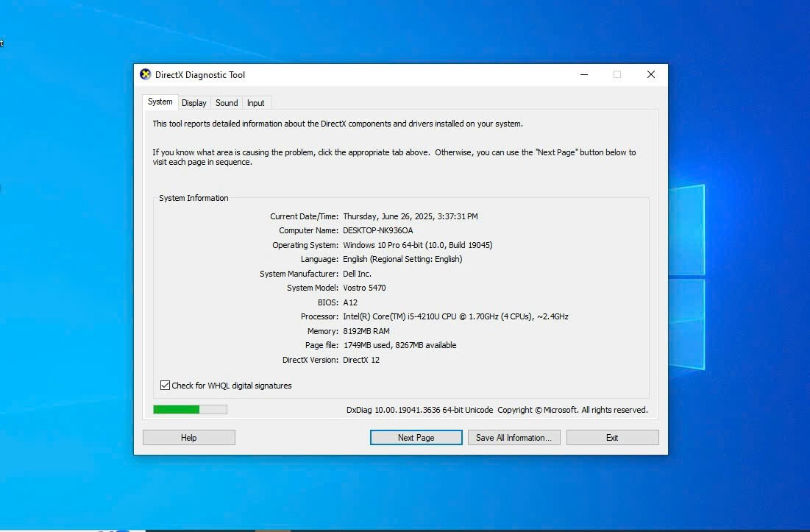The height and width of the screenshot is (532, 810).
Task: Click the value Windows 10 Pro 64-bit
Action: click(417, 245)
